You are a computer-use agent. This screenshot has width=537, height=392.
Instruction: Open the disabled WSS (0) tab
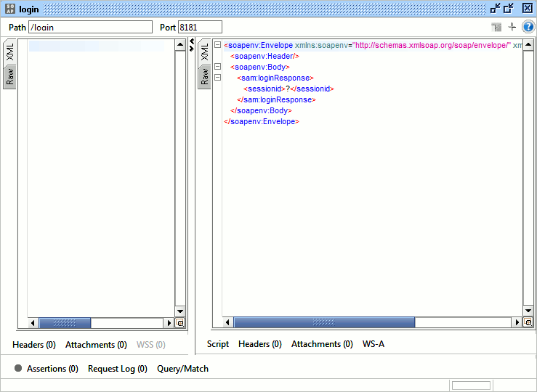151,345
